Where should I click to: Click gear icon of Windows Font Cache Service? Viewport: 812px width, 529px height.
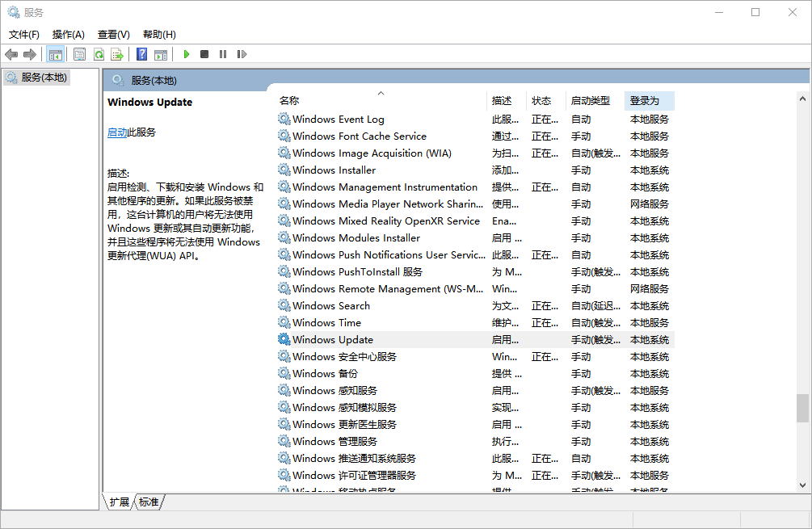(x=284, y=136)
